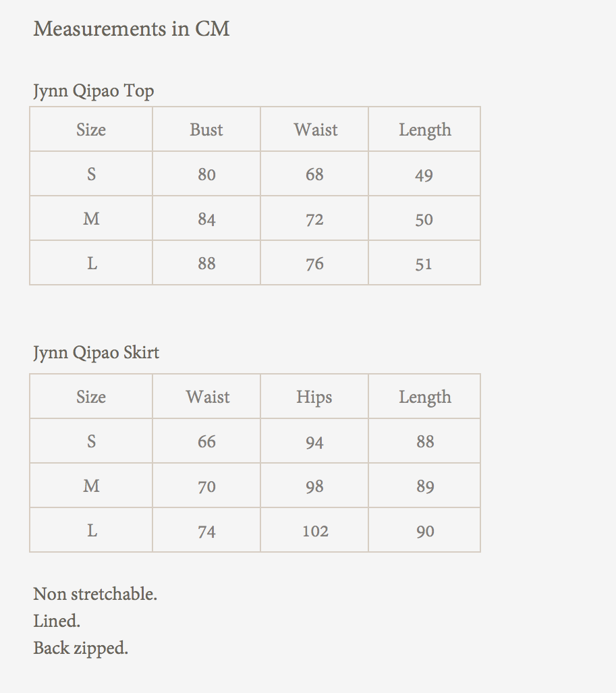Click the "Non stretchable." note
The image size is (616, 693).
pyautogui.click(x=95, y=594)
